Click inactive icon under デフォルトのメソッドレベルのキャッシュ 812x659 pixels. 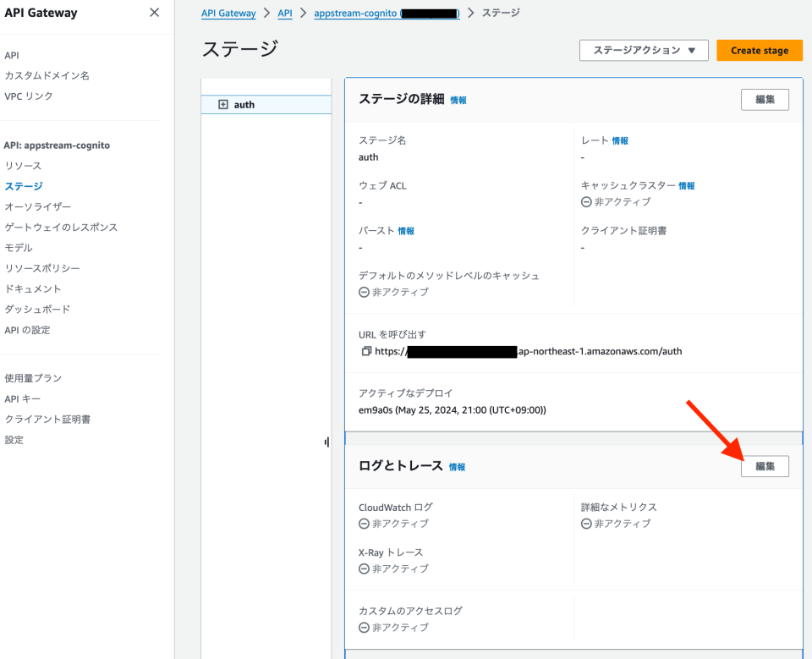(364, 292)
